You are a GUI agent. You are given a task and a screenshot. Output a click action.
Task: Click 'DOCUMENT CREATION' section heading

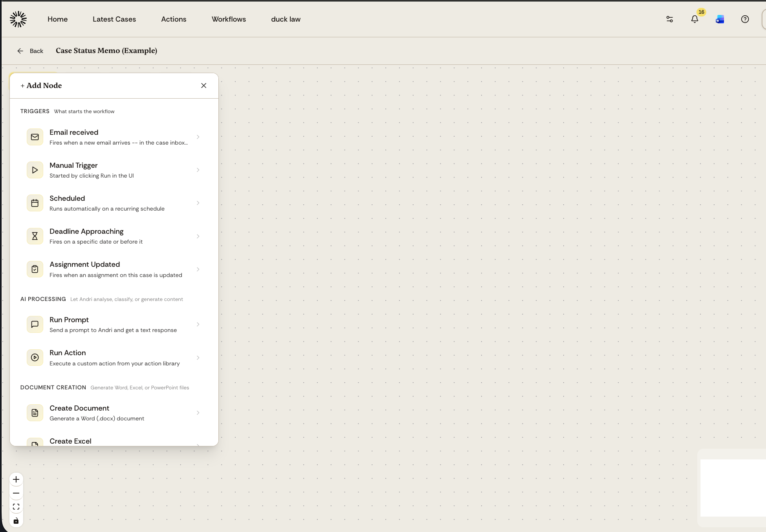(53, 387)
